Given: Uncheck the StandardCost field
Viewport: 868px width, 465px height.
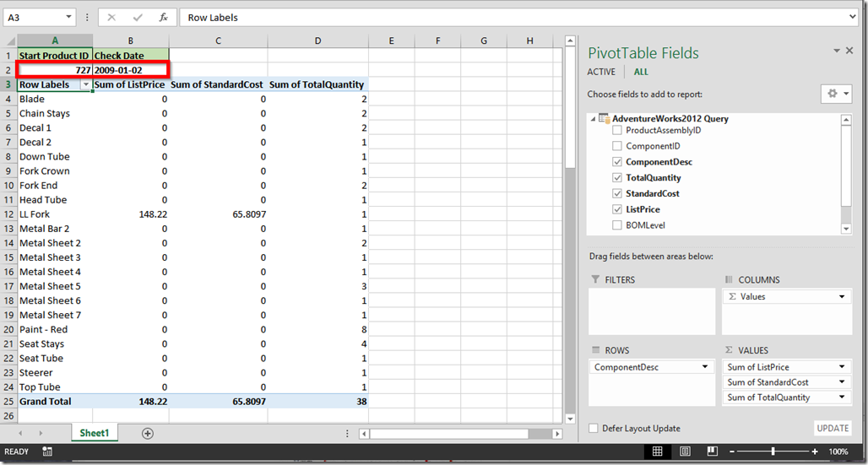Looking at the screenshot, I should click(x=617, y=194).
